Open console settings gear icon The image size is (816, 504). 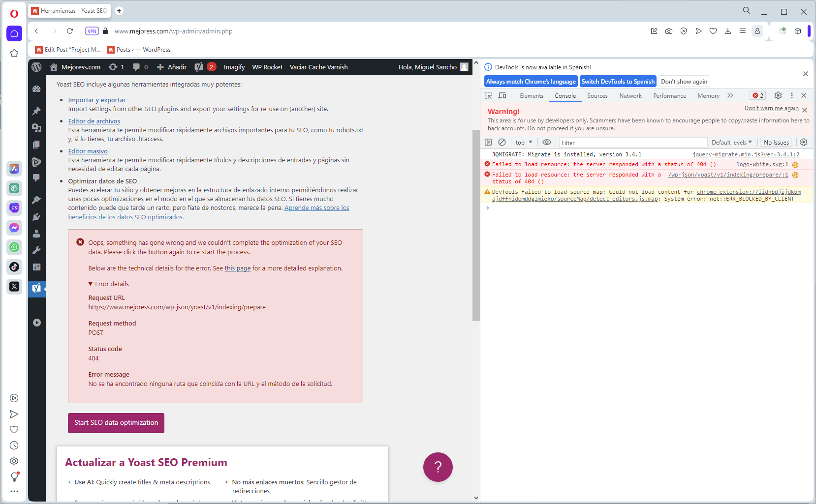pyautogui.click(x=804, y=142)
